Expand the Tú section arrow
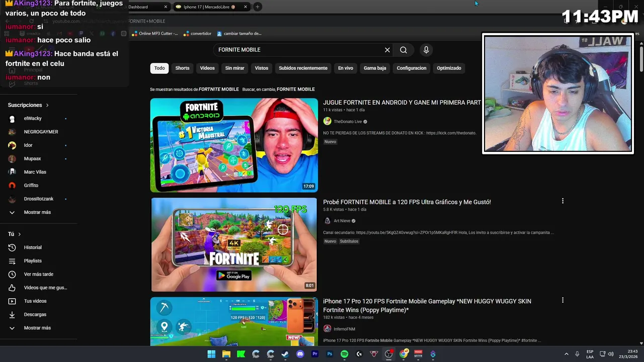 tap(20, 234)
